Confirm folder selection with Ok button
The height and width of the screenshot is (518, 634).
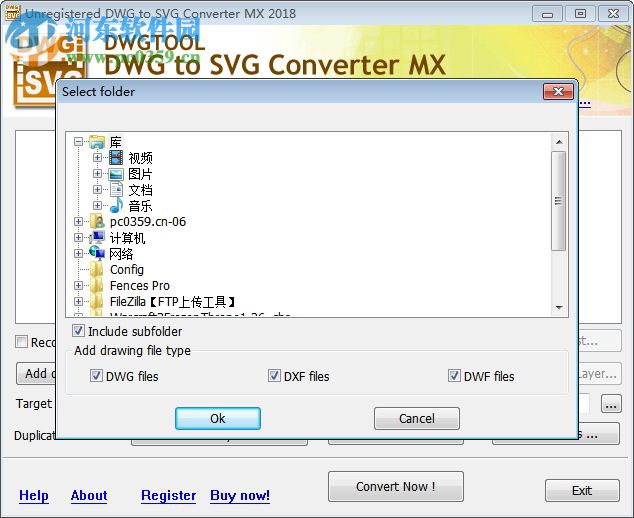218,418
